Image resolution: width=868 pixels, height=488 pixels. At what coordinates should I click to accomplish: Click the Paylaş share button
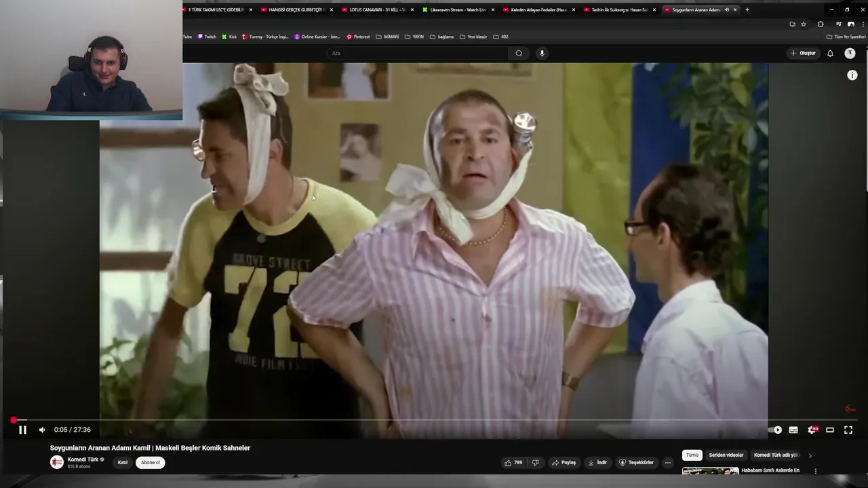[564, 462]
